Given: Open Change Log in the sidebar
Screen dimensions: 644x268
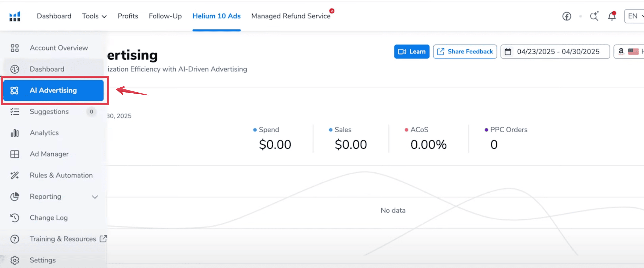Looking at the screenshot, I should (x=49, y=218).
